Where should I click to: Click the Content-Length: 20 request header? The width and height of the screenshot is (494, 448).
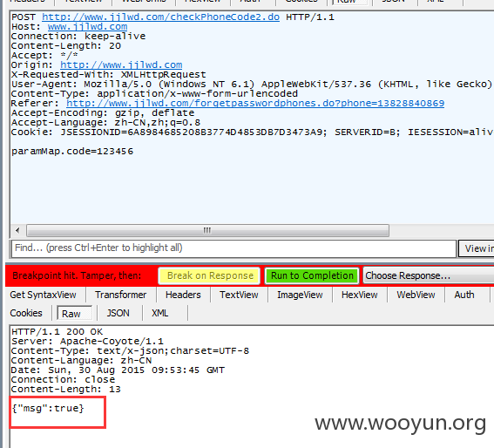pos(66,45)
